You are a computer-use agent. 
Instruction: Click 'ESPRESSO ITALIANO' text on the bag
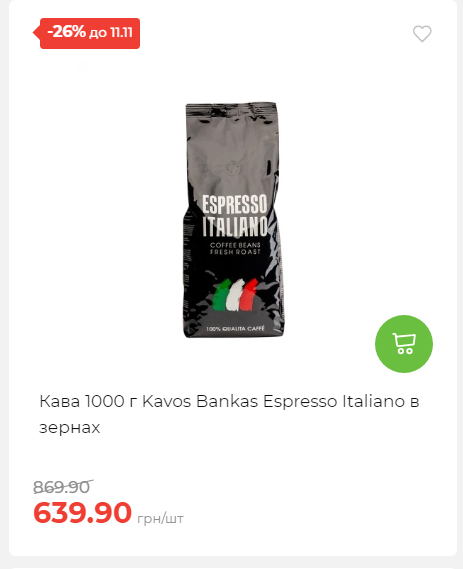(x=235, y=216)
